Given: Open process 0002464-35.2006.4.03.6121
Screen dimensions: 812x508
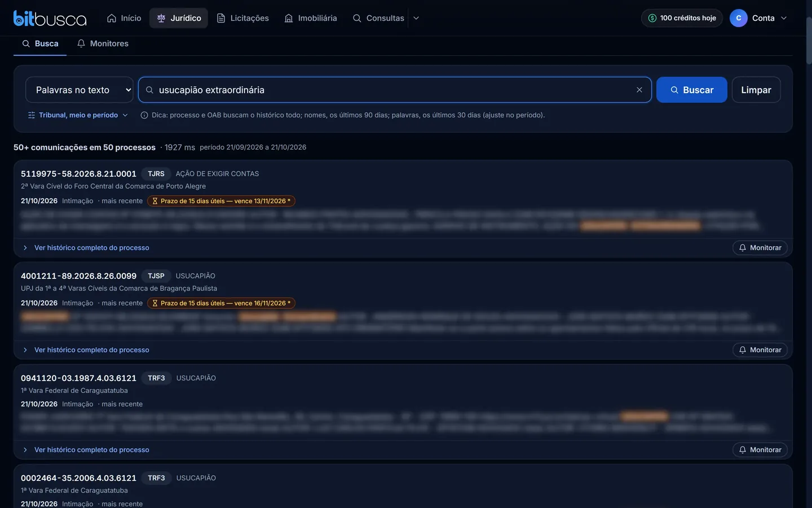Looking at the screenshot, I should tap(78, 478).
